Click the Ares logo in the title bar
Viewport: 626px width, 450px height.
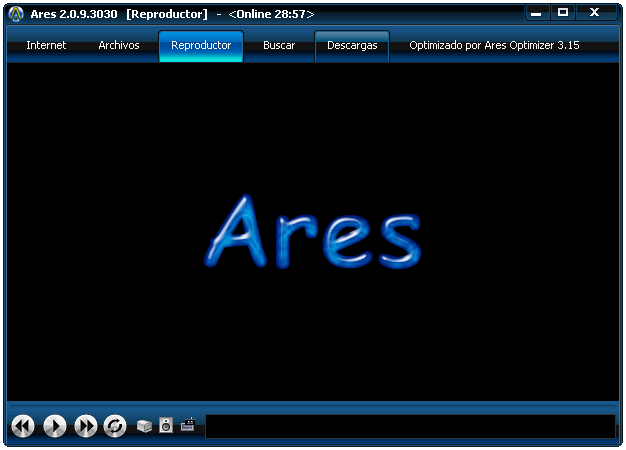point(16,14)
